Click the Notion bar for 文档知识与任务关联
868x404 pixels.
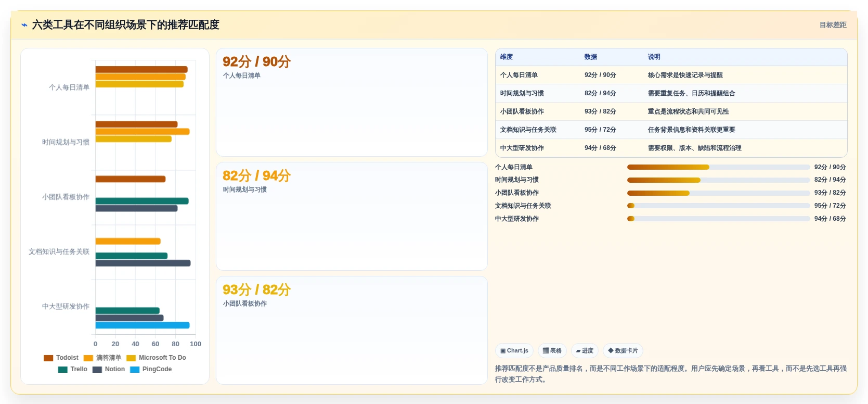(x=143, y=263)
